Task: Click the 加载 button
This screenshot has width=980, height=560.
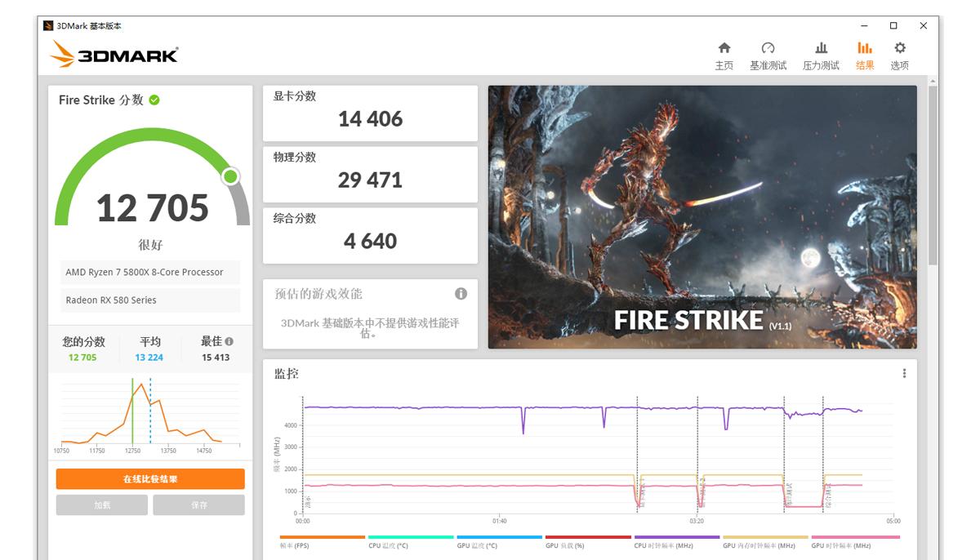Action: (102, 505)
